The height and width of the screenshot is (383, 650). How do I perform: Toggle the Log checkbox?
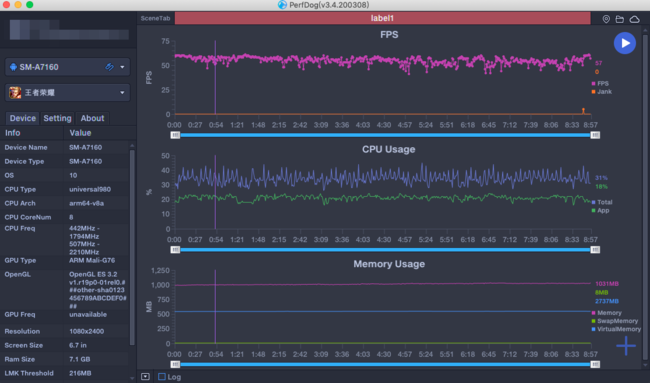coord(162,377)
